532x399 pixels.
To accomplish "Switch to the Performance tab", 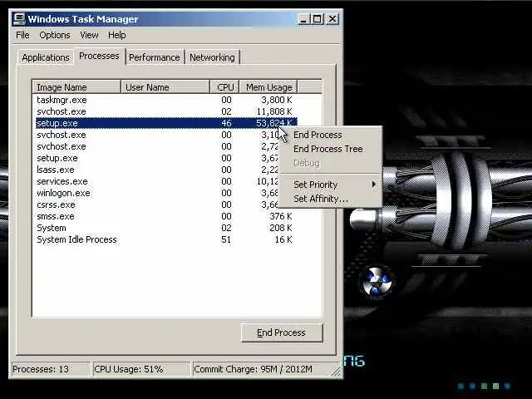I will 155,57.
